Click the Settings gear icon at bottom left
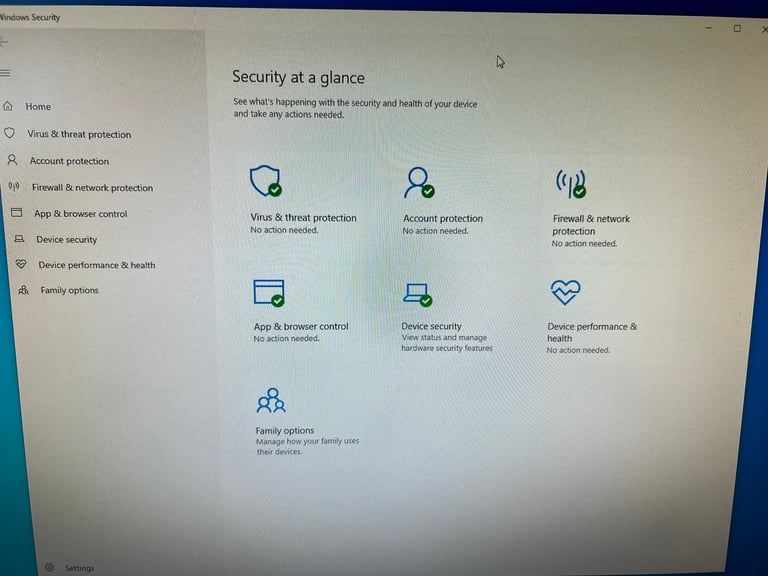The image size is (768, 576). [x=49, y=567]
